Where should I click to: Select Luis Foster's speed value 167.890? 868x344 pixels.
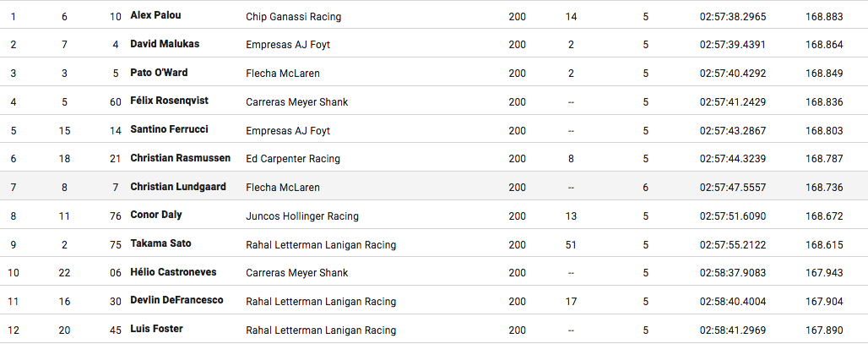[x=824, y=330]
